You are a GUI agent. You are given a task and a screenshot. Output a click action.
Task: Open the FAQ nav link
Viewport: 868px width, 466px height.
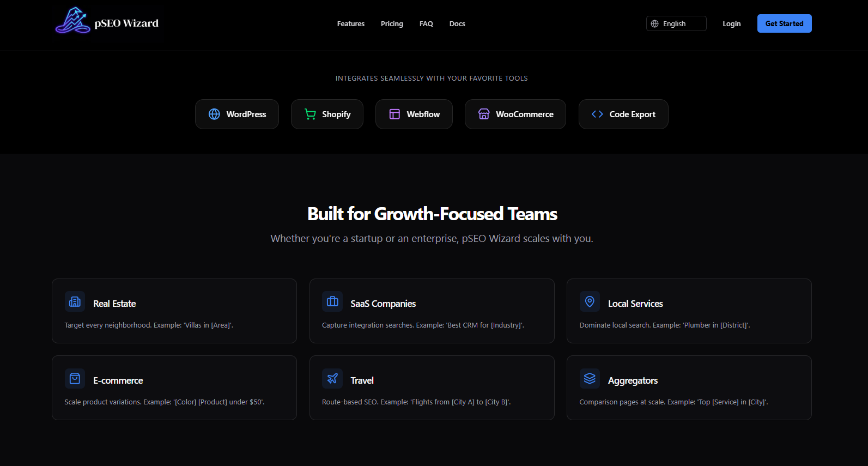pos(426,24)
